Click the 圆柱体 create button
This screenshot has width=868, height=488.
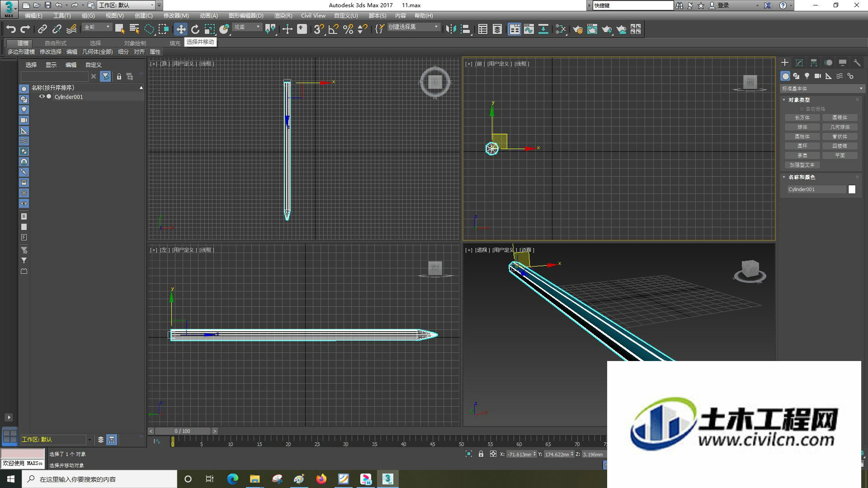point(802,136)
